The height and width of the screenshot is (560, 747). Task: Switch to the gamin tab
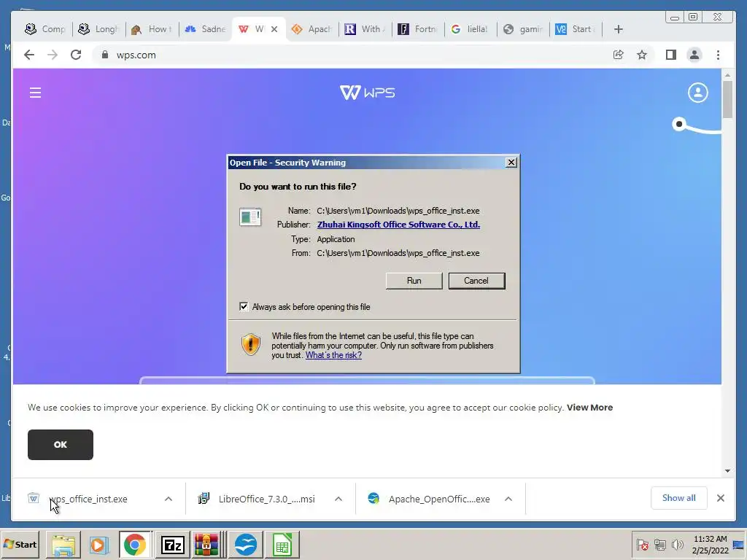tap(523, 29)
